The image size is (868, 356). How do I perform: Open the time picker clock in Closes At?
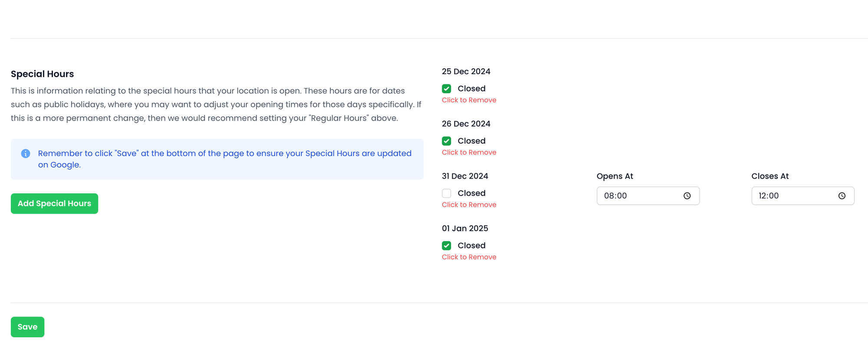pos(842,196)
